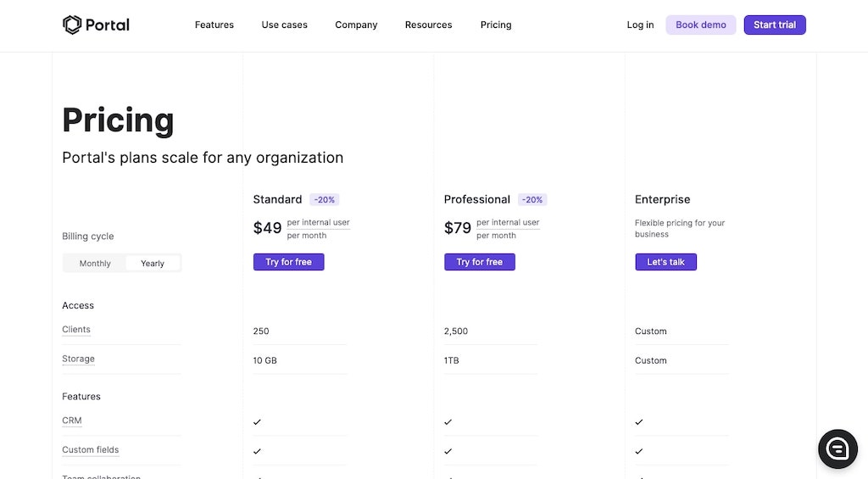The height and width of the screenshot is (479, 868).
Task: Click the Standard plan CRM checkmark
Action: click(257, 421)
